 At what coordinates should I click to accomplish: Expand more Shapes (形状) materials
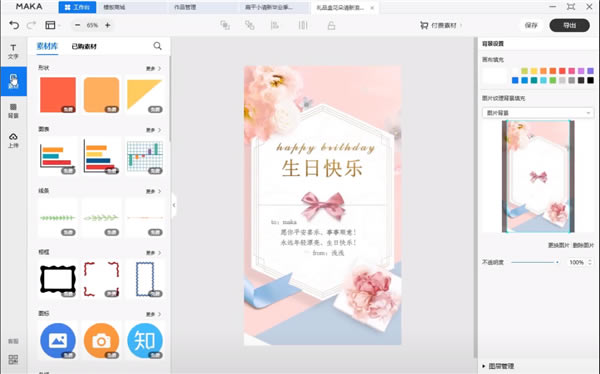(153, 69)
